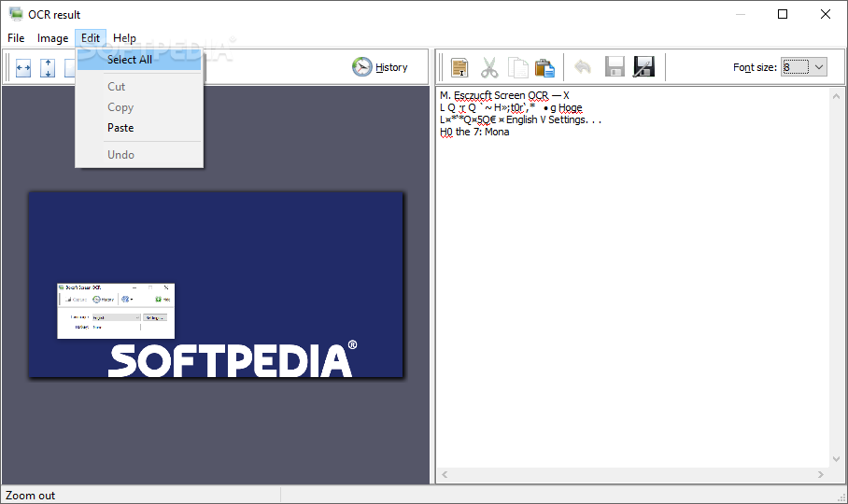Image resolution: width=848 pixels, height=504 pixels.
Task: Click the select all text toolbar icon
Action: (x=459, y=67)
